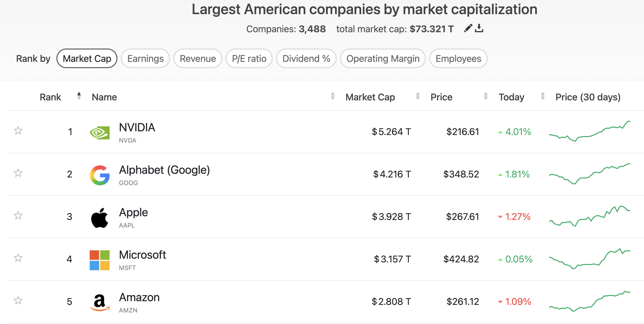Toggle favorite star for Amazon
This screenshot has height=324, width=644.
(18, 300)
